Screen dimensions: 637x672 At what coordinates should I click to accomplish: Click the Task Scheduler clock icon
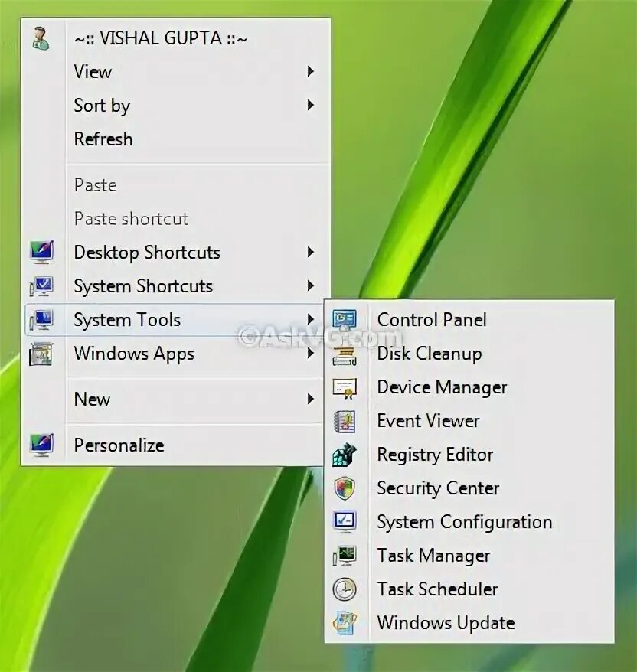click(x=345, y=589)
